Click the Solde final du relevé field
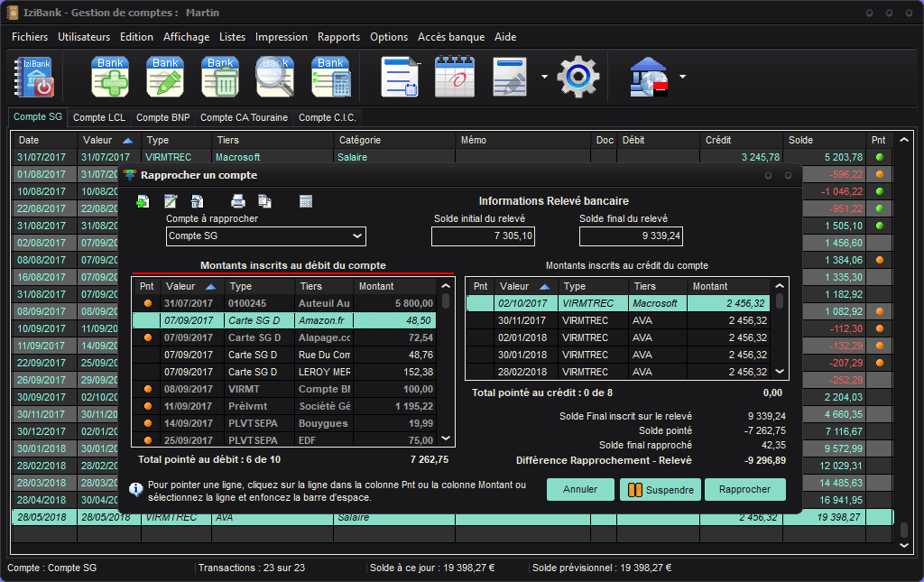 click(x=631, y=236)
